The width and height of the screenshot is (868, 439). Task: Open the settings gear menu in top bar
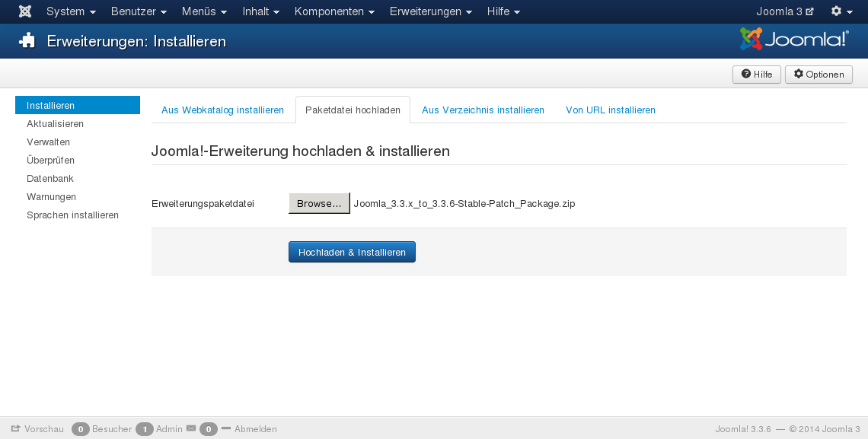(841, 11)
